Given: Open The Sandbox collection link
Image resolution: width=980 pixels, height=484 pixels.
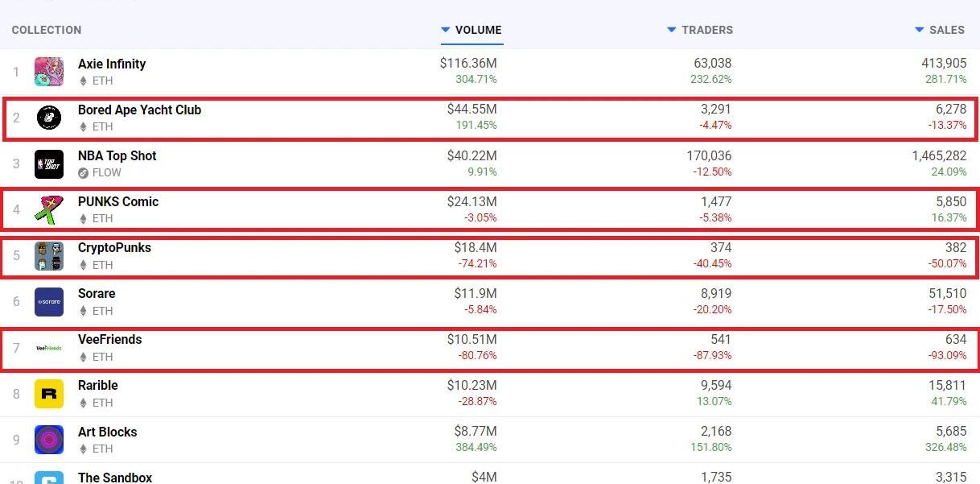Looking at the screenshot, I should pos(115,478).
